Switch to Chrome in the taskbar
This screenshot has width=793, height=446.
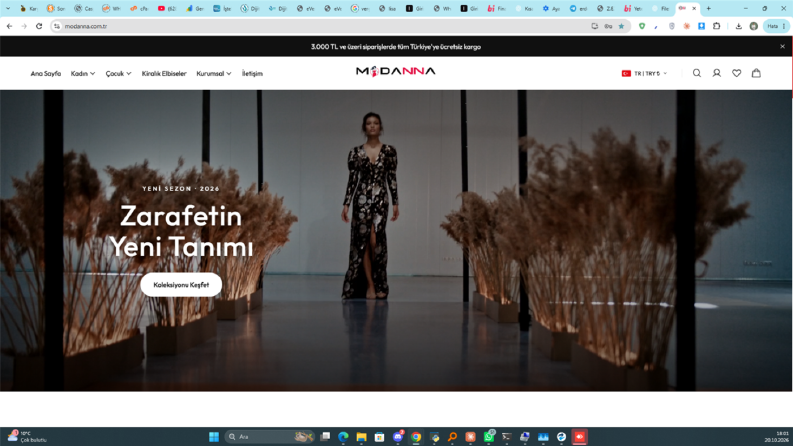pyautogui.click(x=416, y=437)
